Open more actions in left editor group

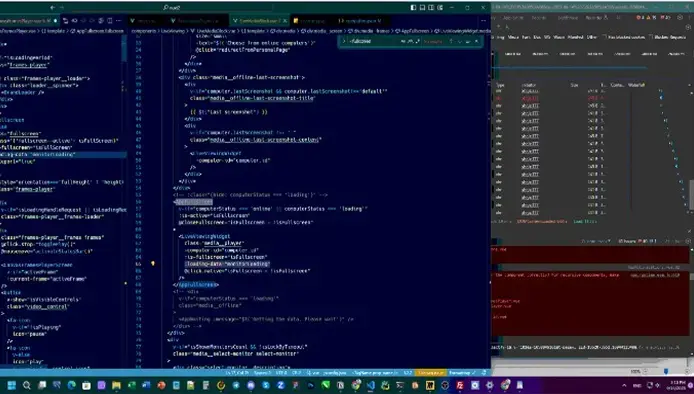click(x=119, y=20)
